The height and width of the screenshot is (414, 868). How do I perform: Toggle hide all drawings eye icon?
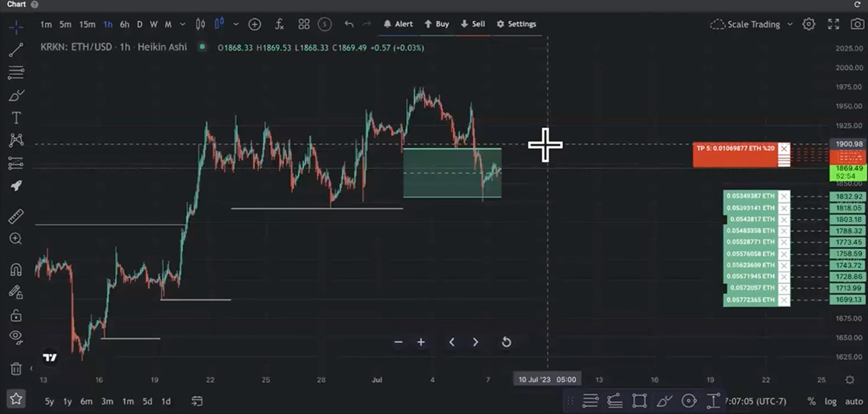(15, 336)
